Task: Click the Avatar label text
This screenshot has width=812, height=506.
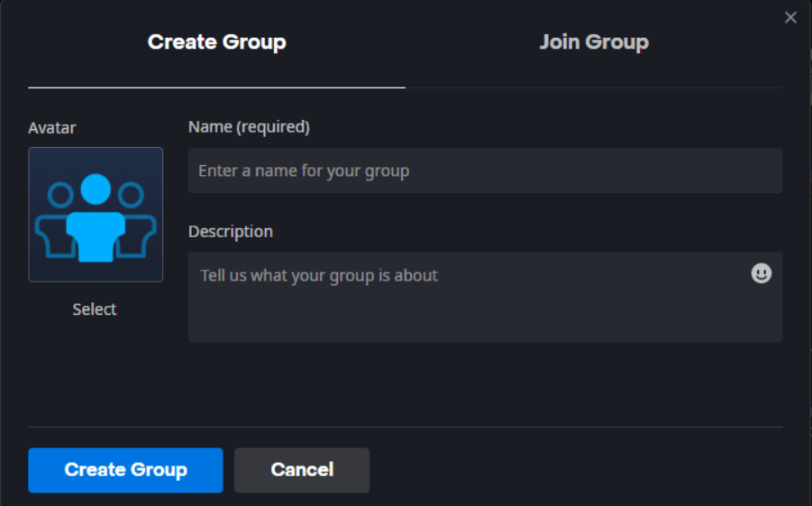Action: pos(52,128)
